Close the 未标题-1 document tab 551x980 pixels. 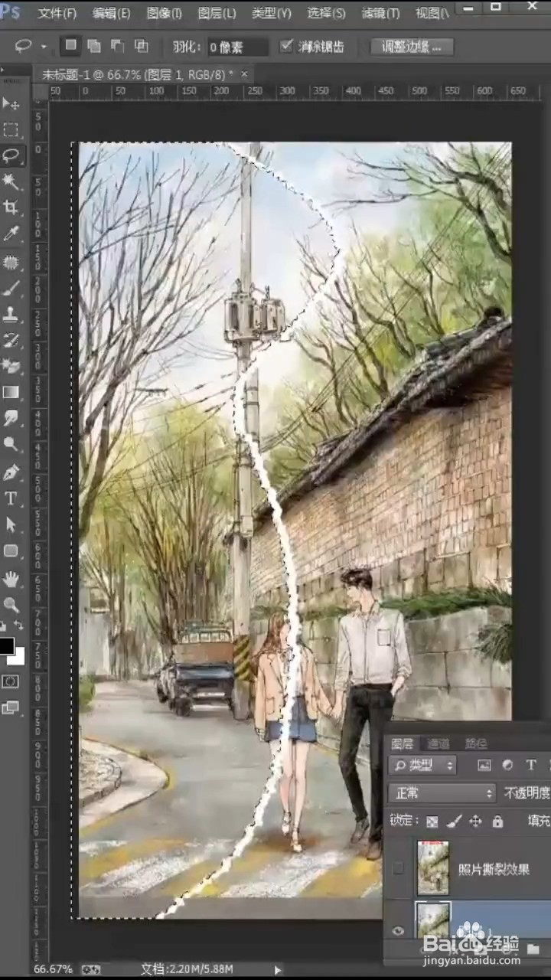point(244,74)
